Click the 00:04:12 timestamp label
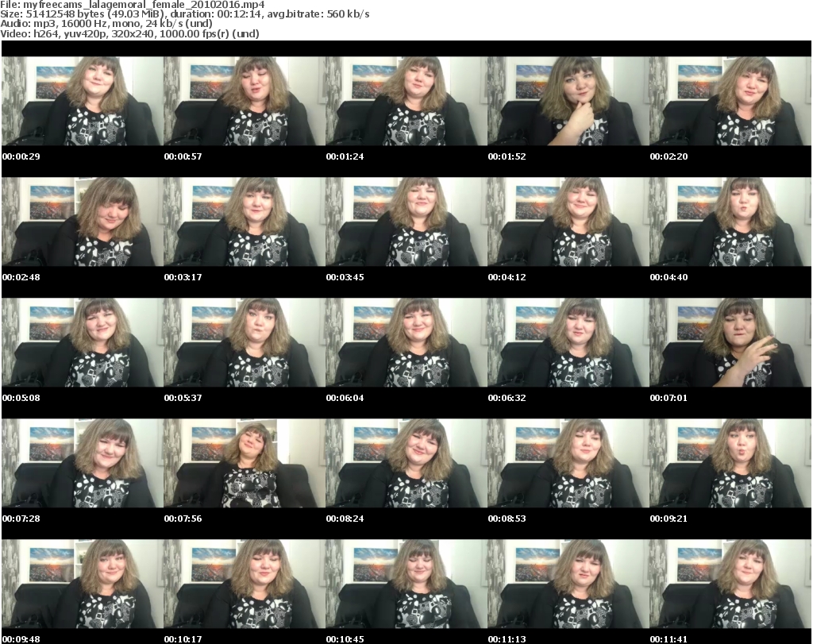Screen dimensions: 813x644 [507, 277]
